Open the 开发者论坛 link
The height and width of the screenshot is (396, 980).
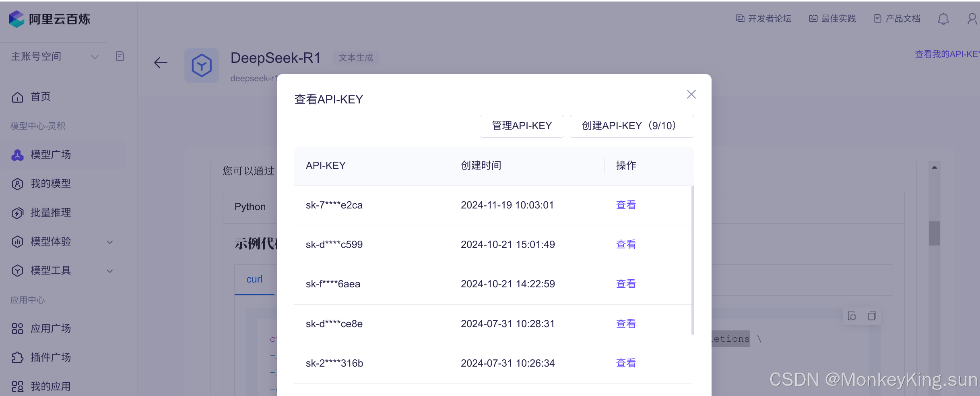763,19
